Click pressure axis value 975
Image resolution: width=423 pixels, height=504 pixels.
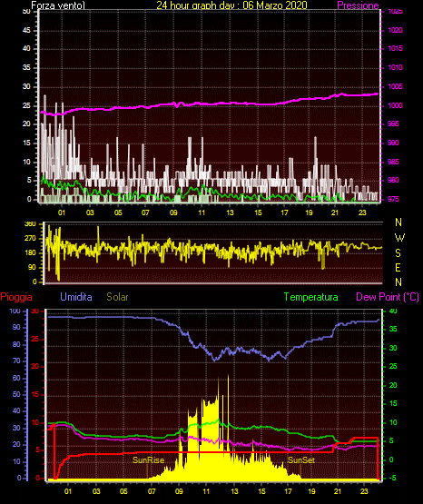(x=393, y=199)
